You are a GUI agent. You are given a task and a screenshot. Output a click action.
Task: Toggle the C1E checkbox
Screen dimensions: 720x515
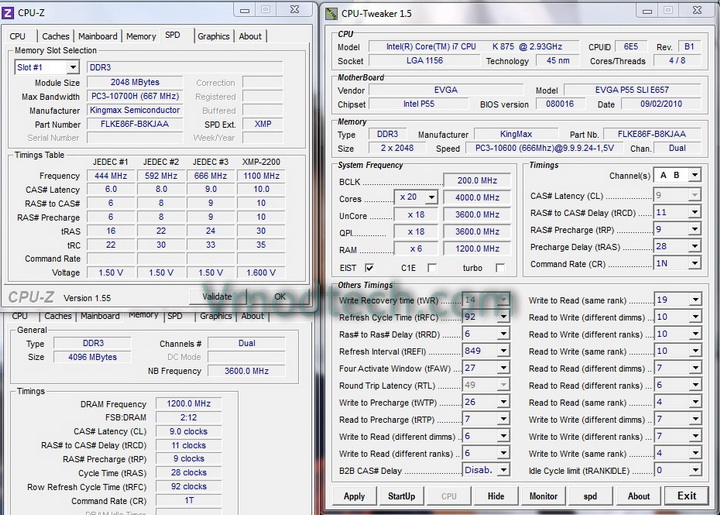coord(432,268)
